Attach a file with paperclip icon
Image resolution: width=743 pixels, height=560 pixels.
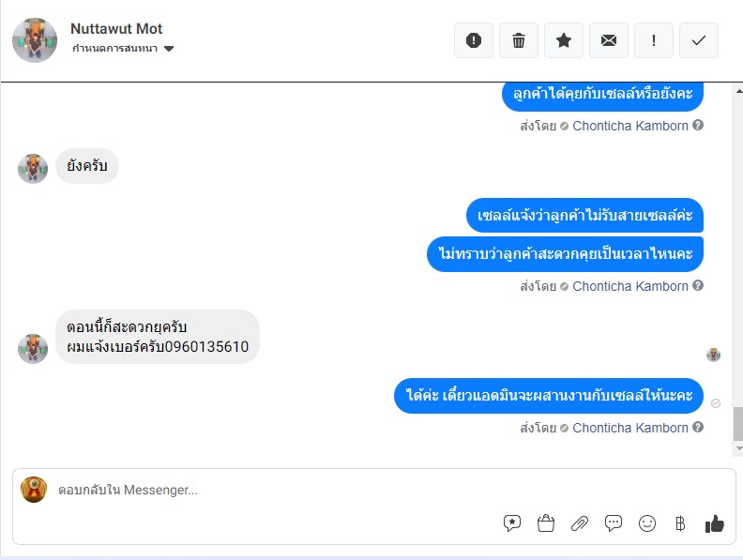[580, 523]
